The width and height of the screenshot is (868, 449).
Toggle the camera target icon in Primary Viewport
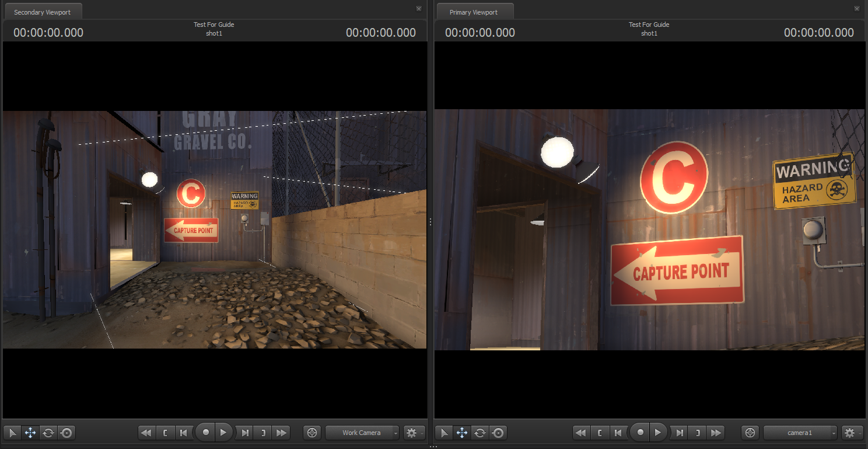(751, 433)
